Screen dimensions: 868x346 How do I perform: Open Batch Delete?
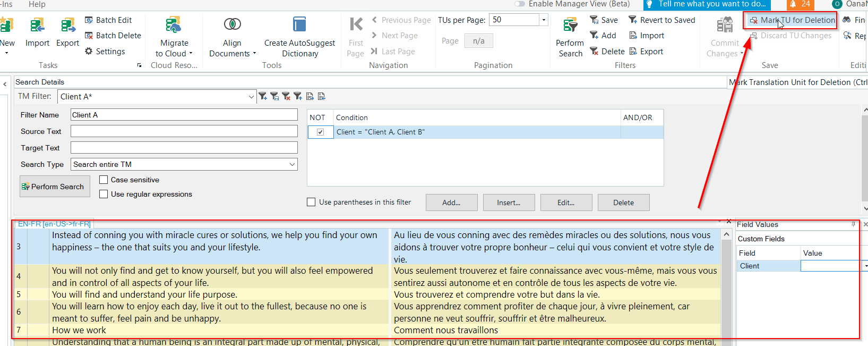[113, 36]
